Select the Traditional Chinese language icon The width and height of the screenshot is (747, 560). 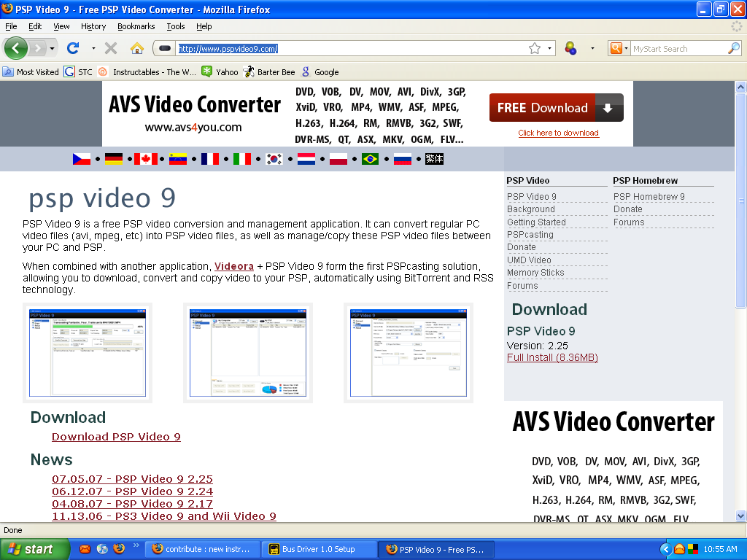coord(435,159)
